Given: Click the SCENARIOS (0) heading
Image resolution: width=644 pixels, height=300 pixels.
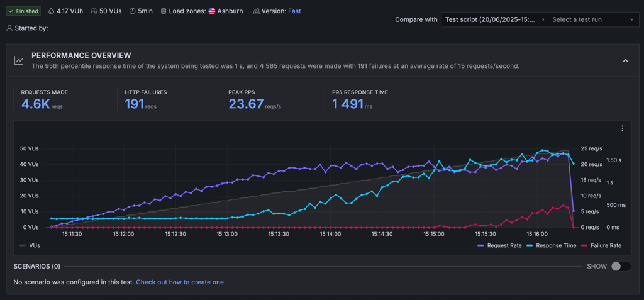Looking at the screenshot, I should tap(37, 266).
